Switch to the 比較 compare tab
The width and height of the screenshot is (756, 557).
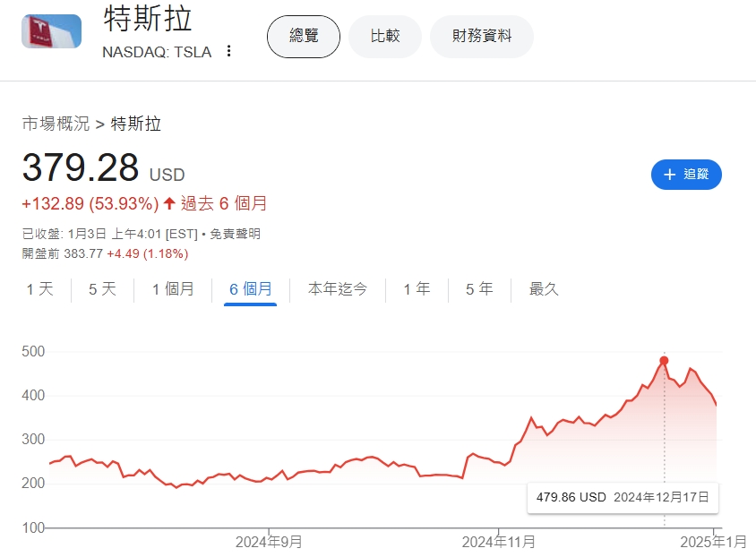point(385,37)
